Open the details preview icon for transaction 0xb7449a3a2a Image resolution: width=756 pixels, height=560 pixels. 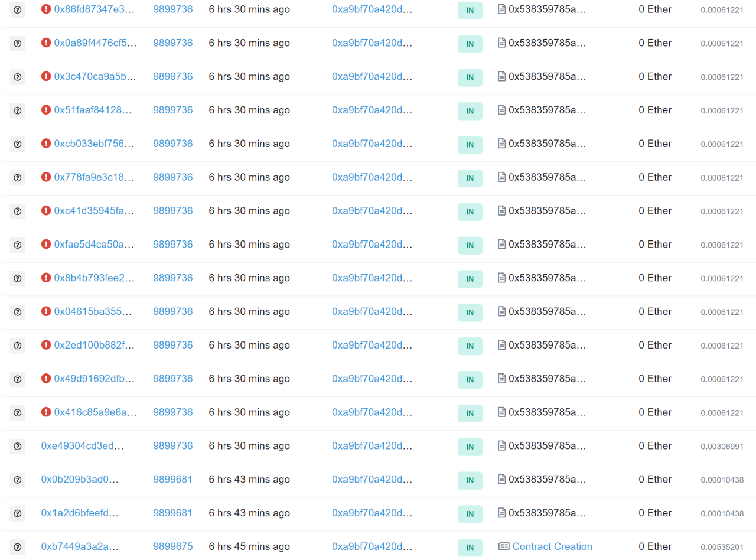18,547
